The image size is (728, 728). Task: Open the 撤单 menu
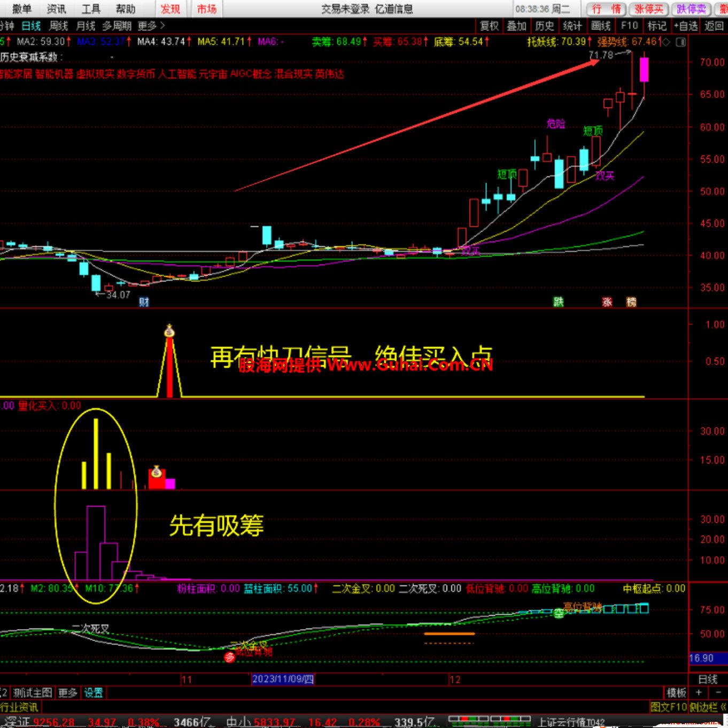(x=22, y=9)
